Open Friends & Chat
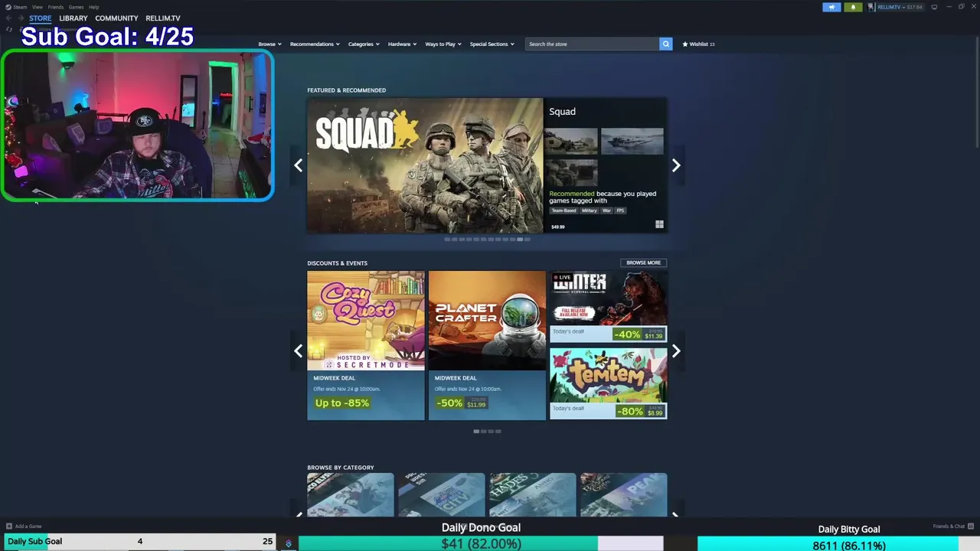980x551 pixels. pos(953,527)
